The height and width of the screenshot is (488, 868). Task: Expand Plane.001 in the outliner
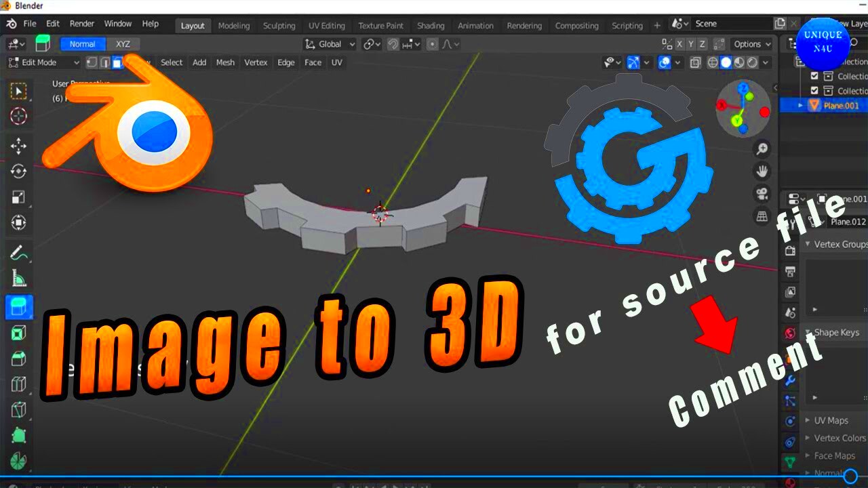[801, 105]
